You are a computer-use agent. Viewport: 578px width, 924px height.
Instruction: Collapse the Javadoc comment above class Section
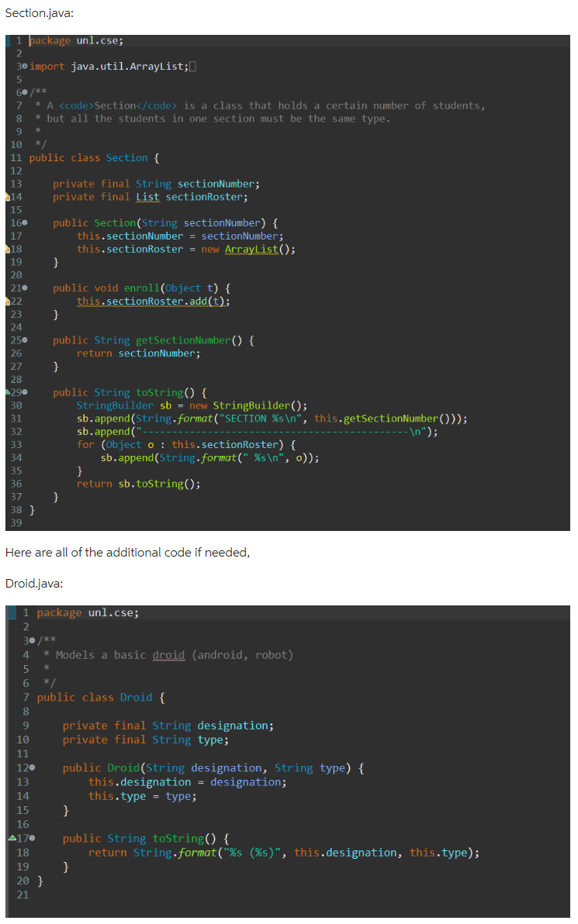point(25,92)
